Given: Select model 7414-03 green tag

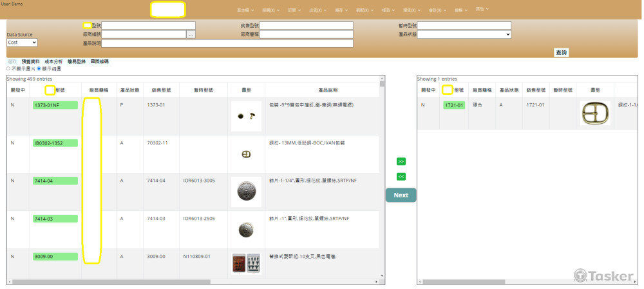Looking at the screenshot, I should click(x=55, y=219).
